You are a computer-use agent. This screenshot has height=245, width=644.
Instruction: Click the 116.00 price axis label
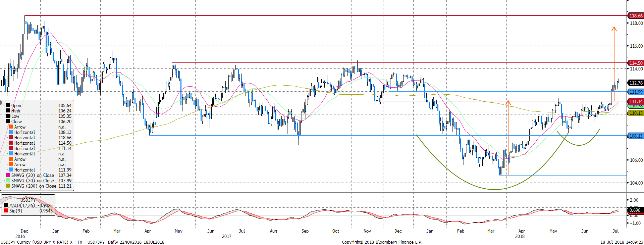636,46
